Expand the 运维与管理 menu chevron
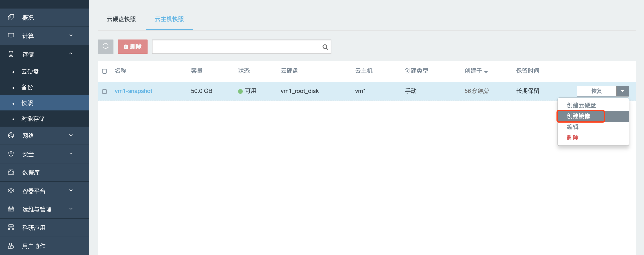 71,209
